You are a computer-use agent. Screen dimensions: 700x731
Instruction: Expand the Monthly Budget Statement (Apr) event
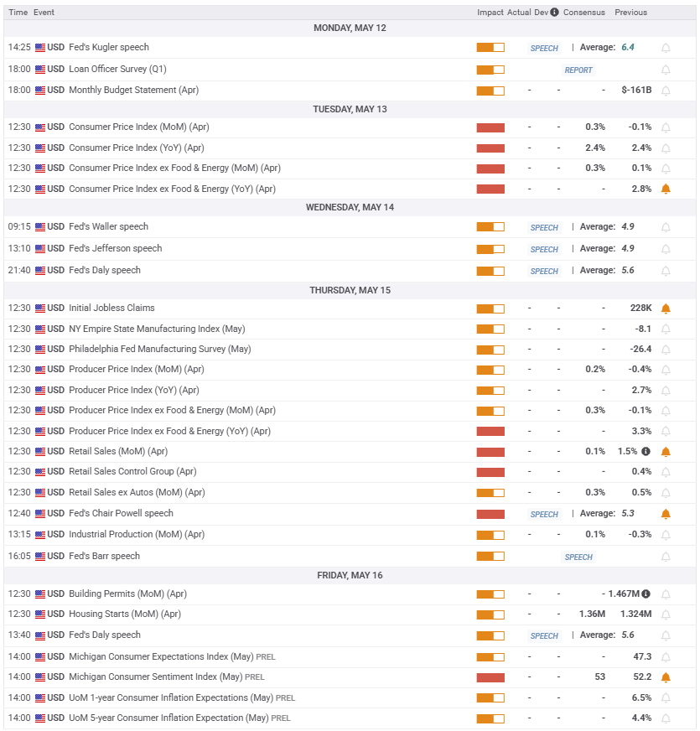click(350, 91)
